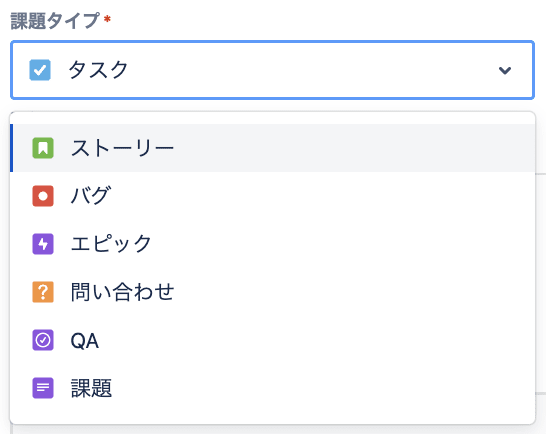Pick the エピック option label

[x=111, y=244]
